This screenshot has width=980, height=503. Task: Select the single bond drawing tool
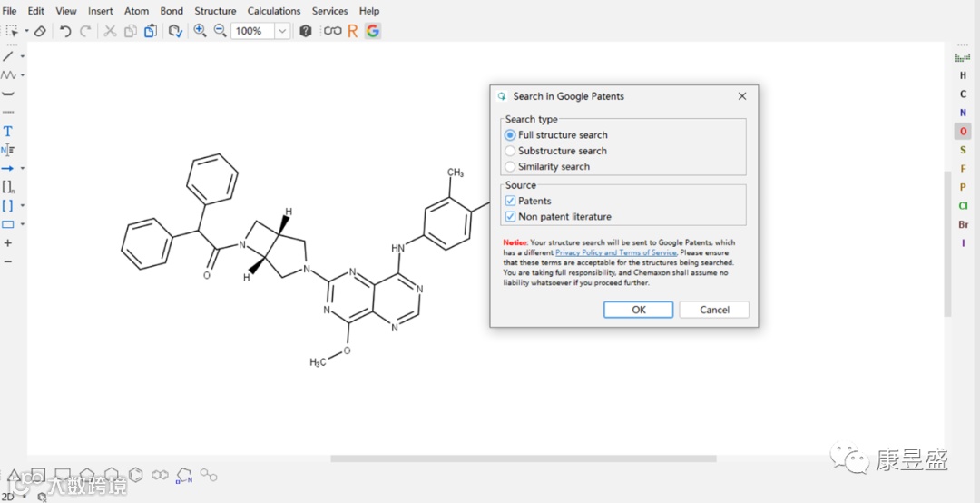8,56
